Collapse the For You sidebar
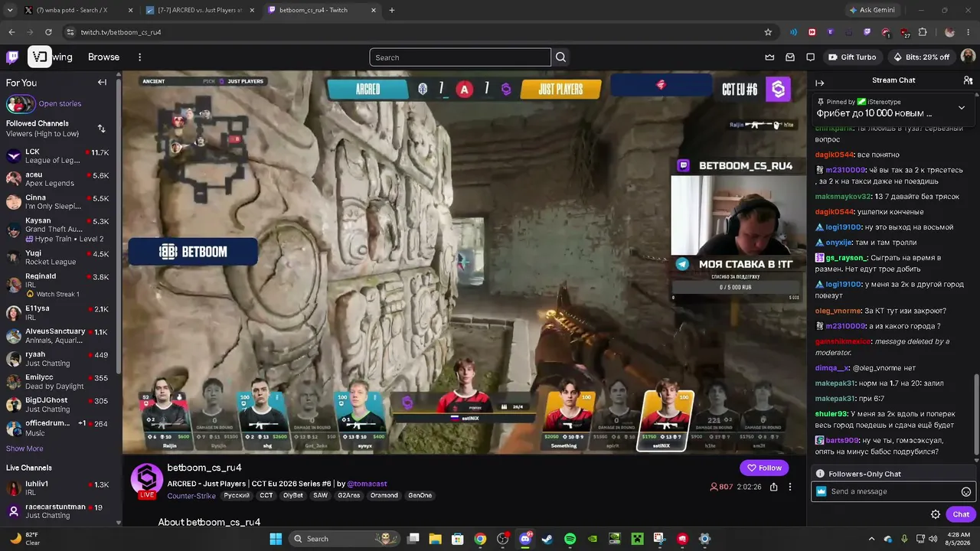Viewport: 980px width, 551px height. pyautogui.click(x=102, y=83)
